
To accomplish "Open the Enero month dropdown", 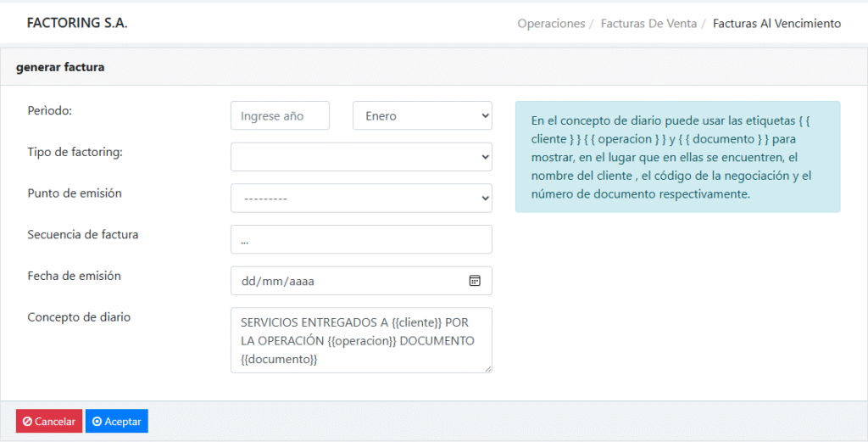I will coord(422,116).
